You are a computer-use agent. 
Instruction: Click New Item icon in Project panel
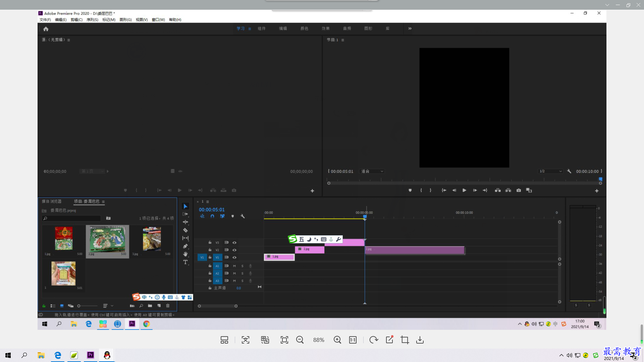pyautogui.click(x=159, y=306)
